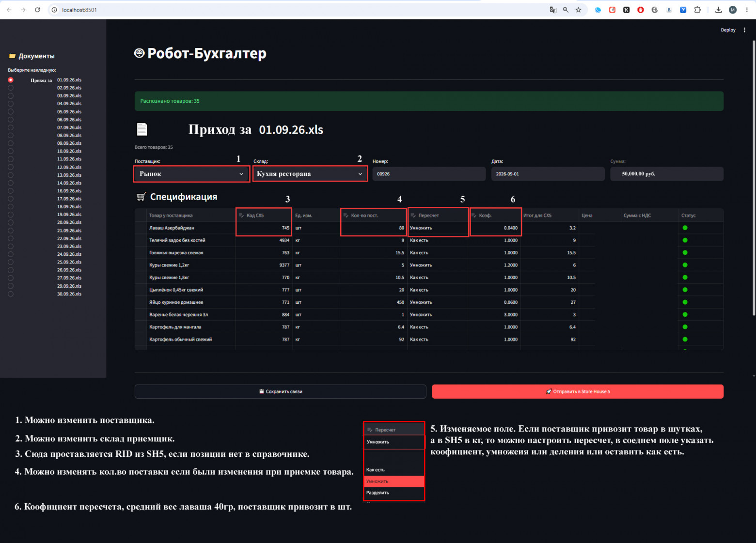Click the Говяжья вырезка свежая product cell
Screen dimensions: 756x543
(x=191, y=253)
